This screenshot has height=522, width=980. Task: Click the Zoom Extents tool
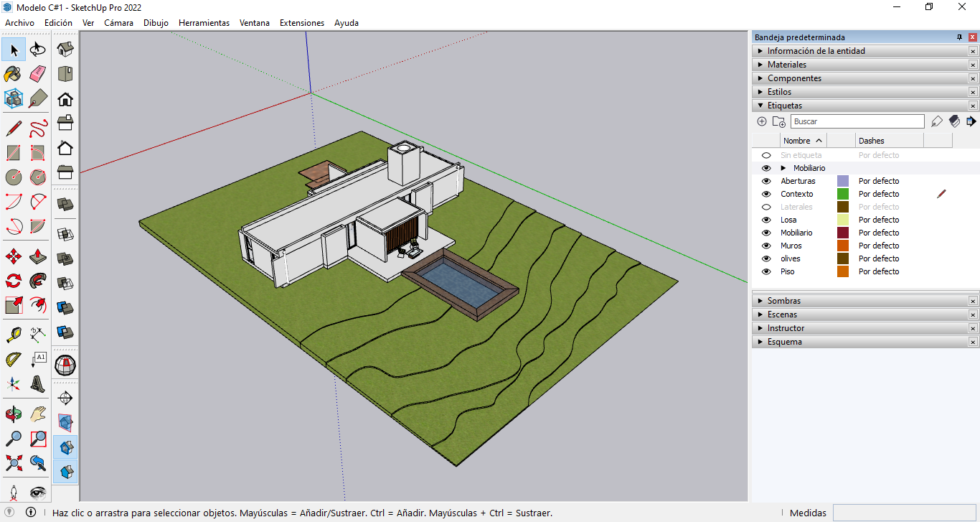(14, 462)
